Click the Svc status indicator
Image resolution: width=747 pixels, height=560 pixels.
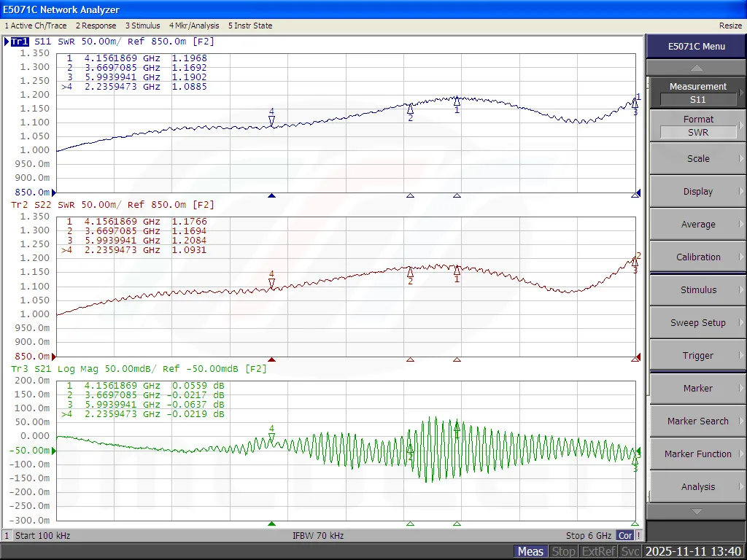pyautogui.click(x=630, y=551)
